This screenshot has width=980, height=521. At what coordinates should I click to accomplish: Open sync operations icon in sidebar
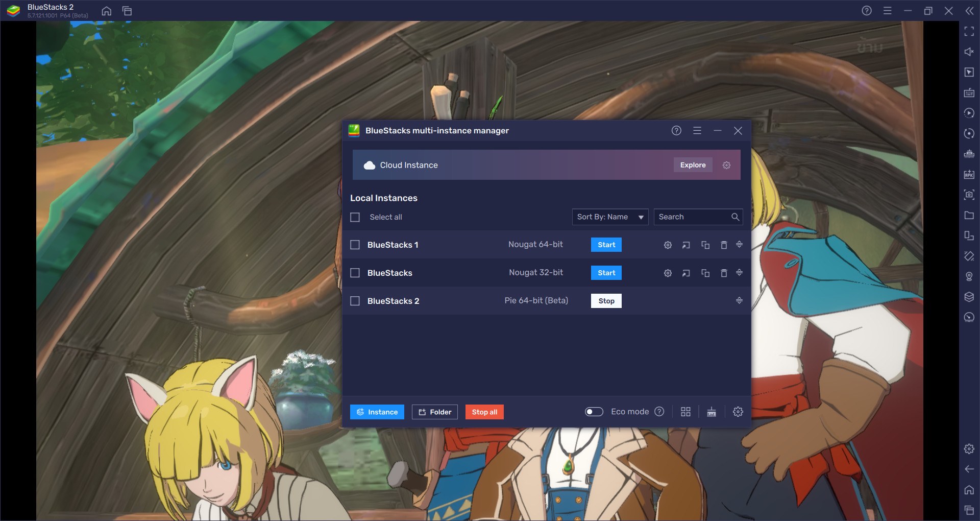(x=969, y=133)
